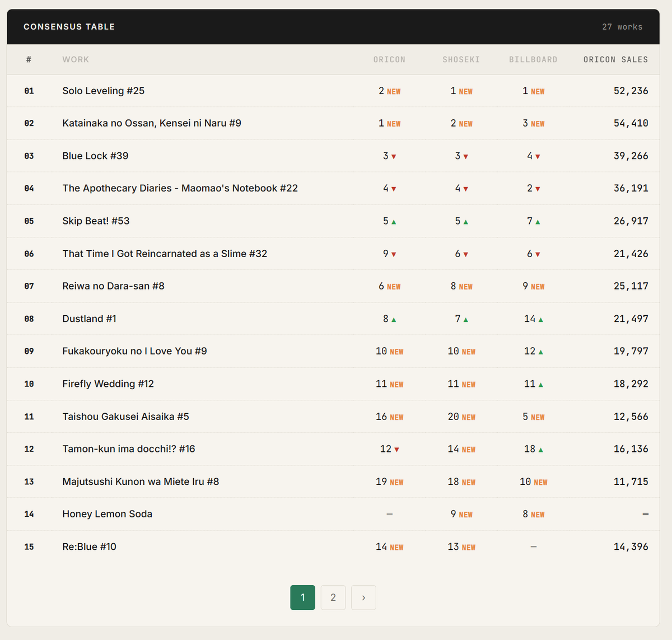Select the Blue Lock #39 title

[x=95, y=156]
